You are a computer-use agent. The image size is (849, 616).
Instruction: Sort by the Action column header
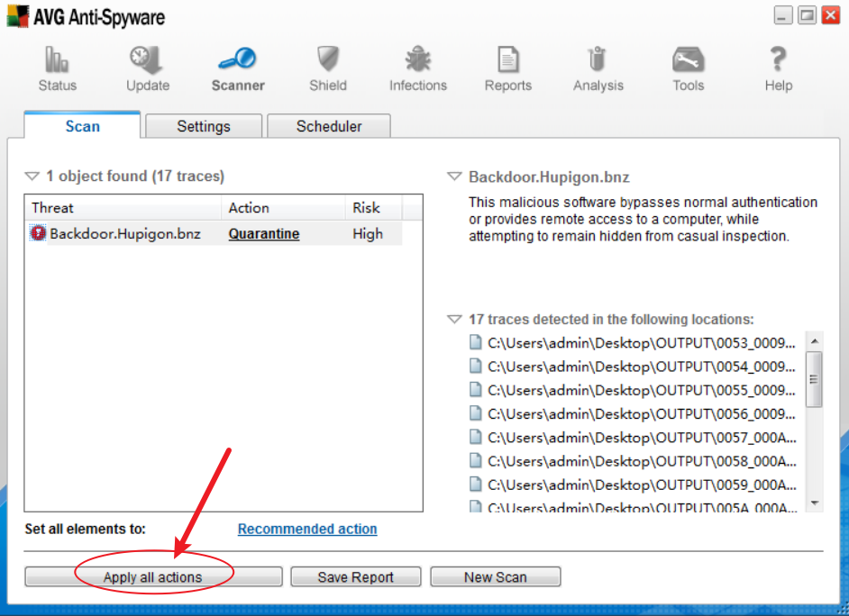click(283, 208)
